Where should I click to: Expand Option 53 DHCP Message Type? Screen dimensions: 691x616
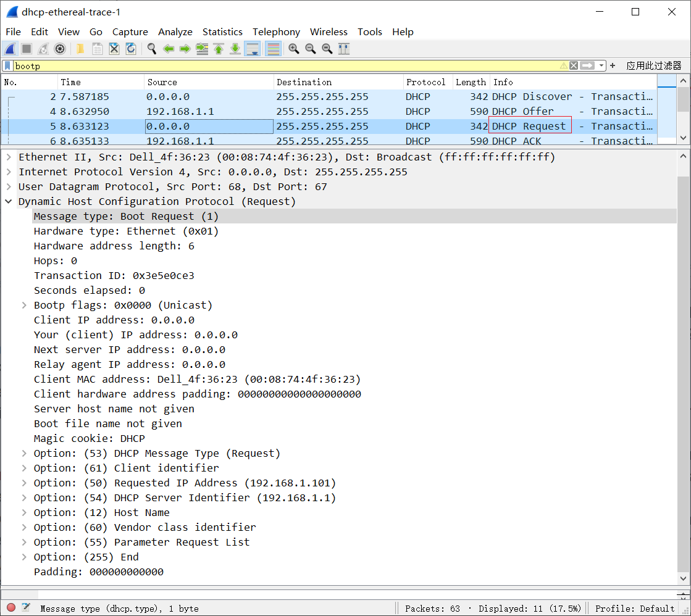pos(24,453)
